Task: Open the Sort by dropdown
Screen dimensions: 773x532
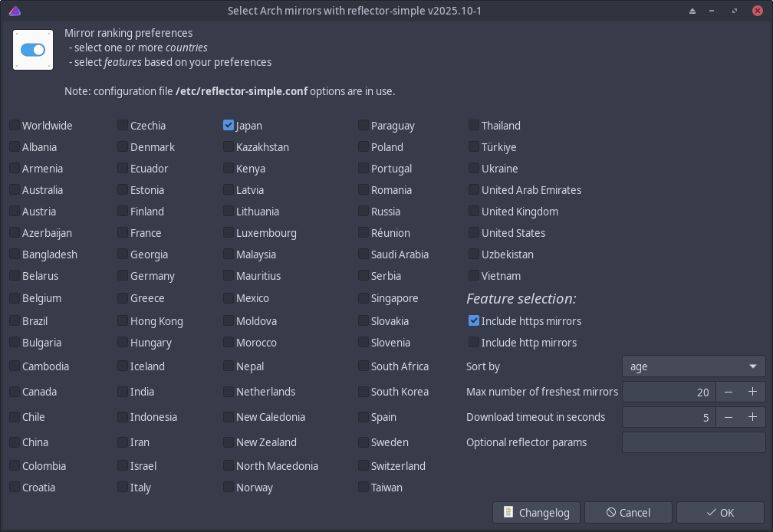Action: pyautogui.click(x=693, y=366)
